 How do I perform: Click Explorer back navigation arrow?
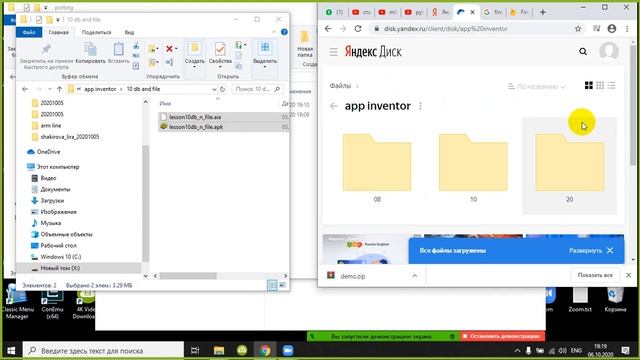pos(25,89)
